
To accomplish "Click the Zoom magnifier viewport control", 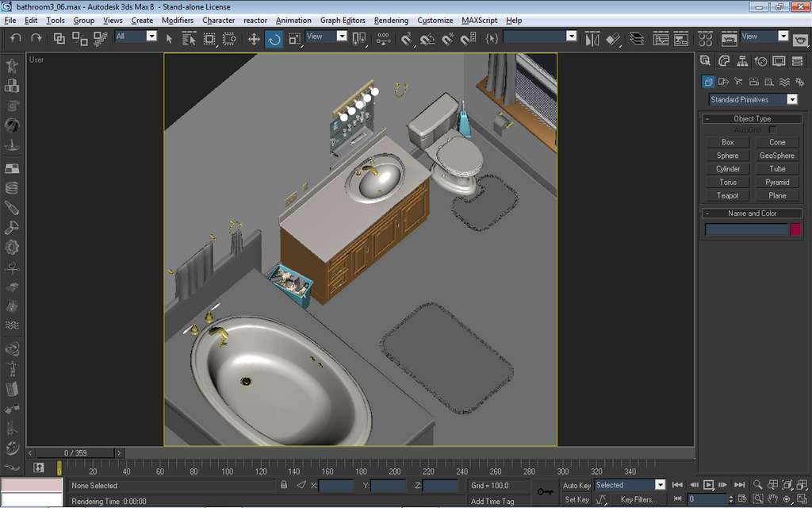I will [x=758, y=484].
